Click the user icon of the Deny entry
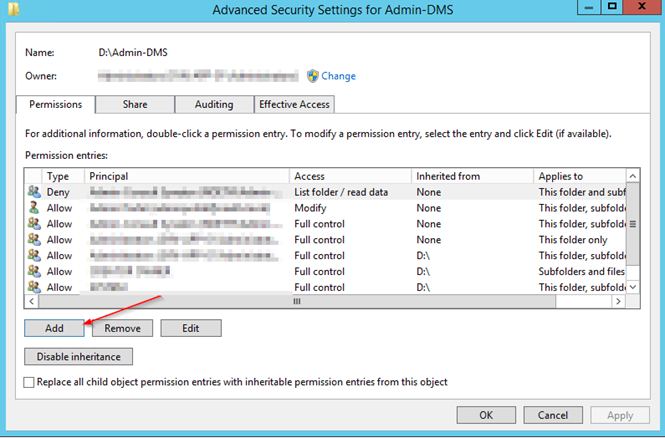 [x=34, y=192]
